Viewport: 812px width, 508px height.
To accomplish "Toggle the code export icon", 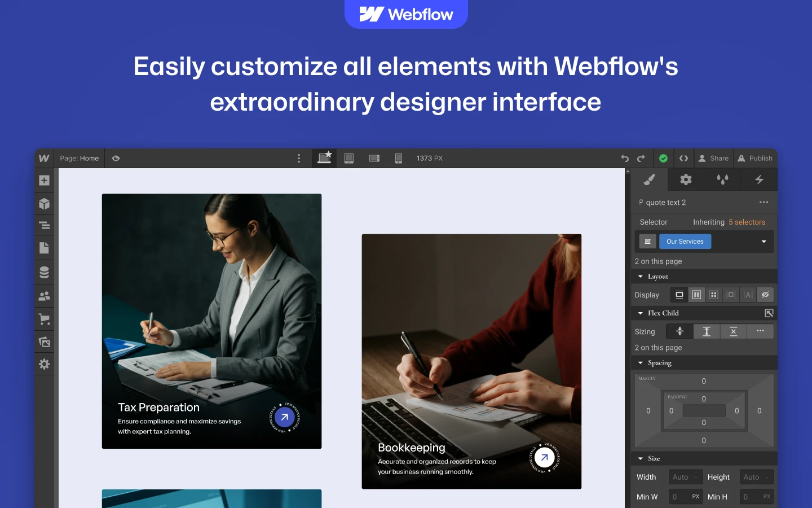I will tap(683, 159).
